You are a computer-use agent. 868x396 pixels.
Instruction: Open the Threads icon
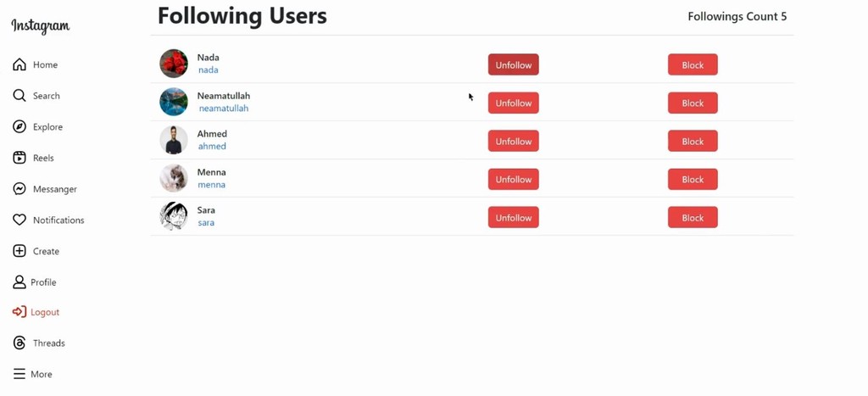19,343
